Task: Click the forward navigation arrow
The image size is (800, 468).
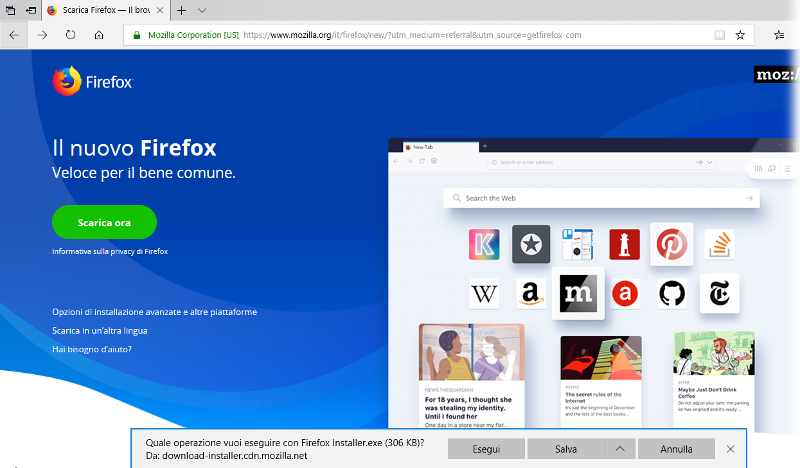Action: [x=42, y=35]
